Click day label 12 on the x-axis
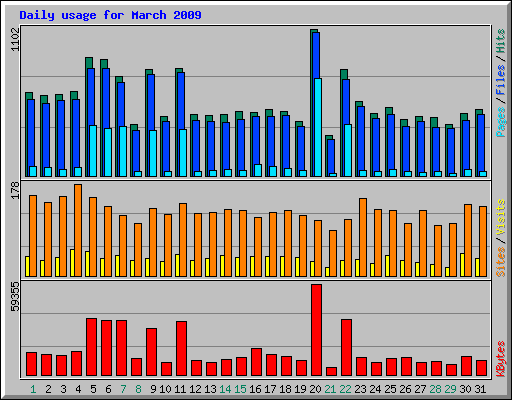 pos(195,389)
